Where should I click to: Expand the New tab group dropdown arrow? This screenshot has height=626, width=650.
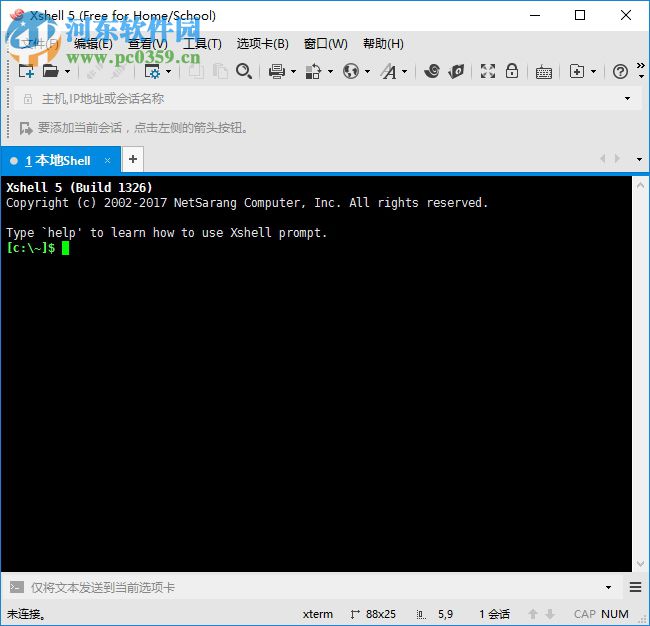pyautogui.click(x=594, y=72)
